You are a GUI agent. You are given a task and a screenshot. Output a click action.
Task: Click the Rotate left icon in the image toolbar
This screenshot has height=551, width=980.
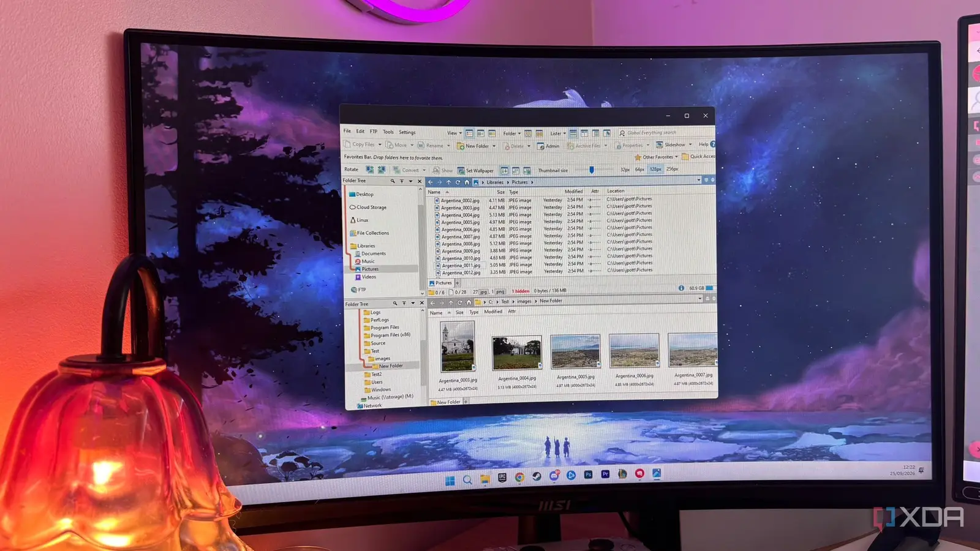click(369, 170)
